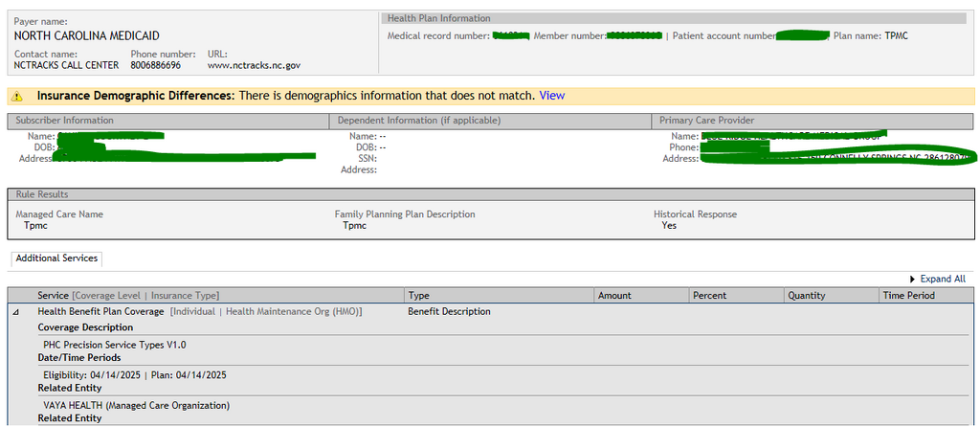
Task: Click the www.nctracks.nc.gov URL
Action: [254, 65]
